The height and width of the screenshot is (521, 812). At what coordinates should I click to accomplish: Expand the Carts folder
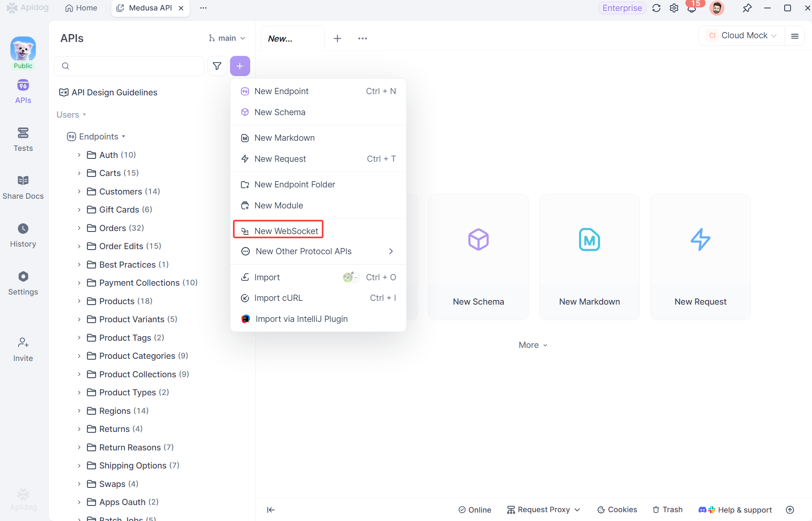(x=79, y=173)
